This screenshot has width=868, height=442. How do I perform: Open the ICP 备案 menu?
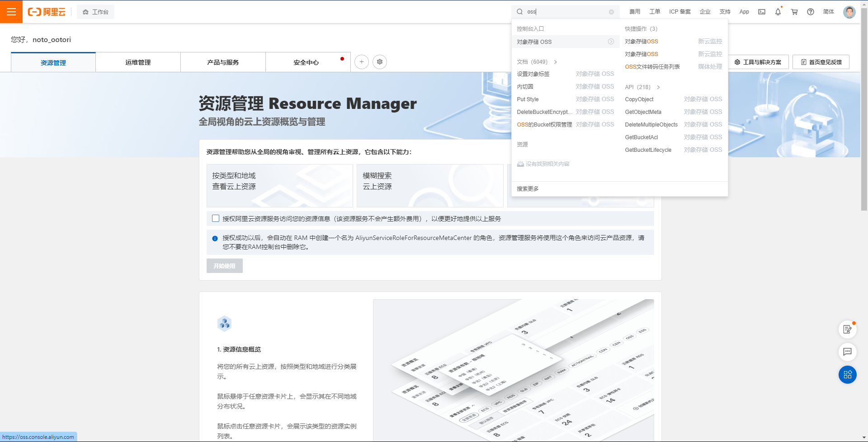click(x=680, y=12)
